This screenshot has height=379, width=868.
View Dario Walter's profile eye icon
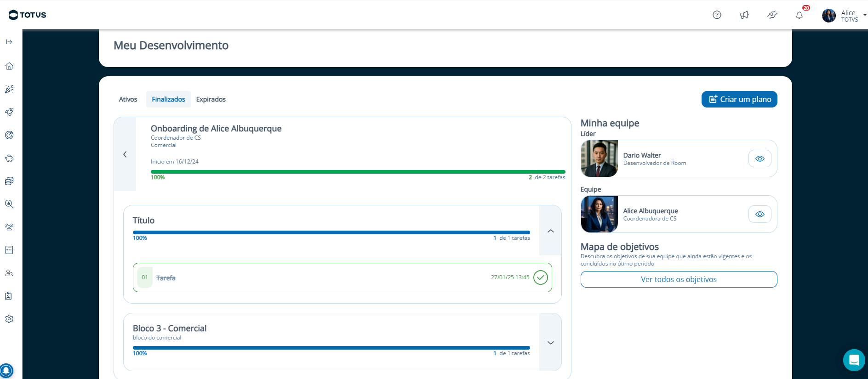[x=759, y=158]
